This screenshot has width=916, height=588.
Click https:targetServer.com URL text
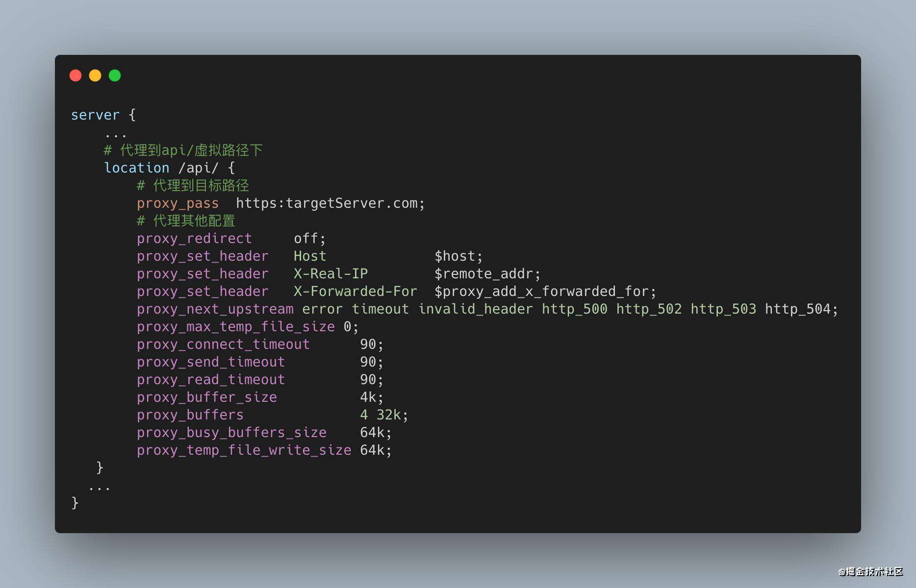click(330, 203)
